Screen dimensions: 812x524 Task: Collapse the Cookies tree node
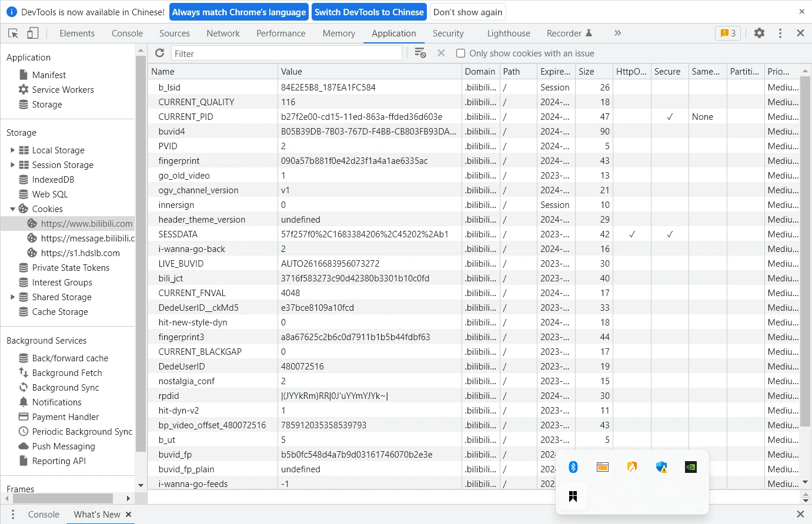pyautogui.click(x=12, y=209)
